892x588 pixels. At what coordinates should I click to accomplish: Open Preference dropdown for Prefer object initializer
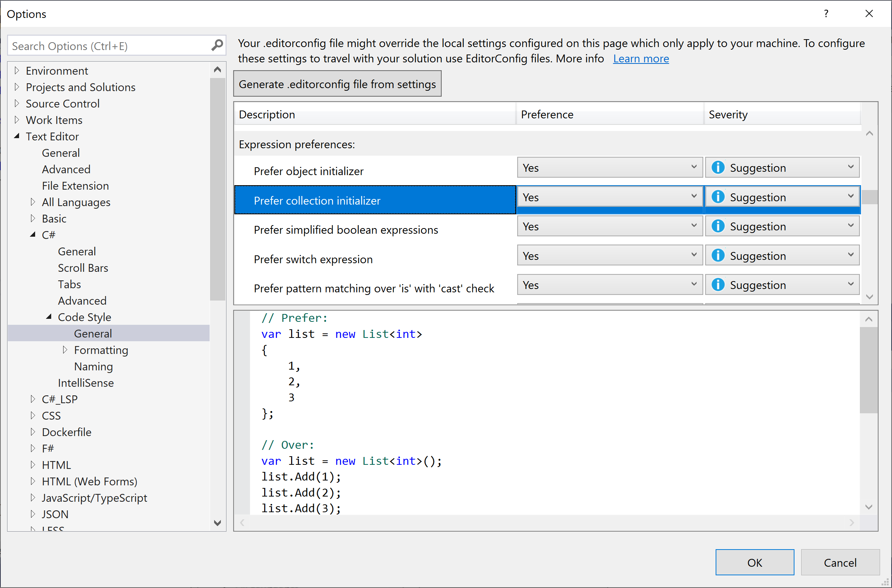(610, 168)
